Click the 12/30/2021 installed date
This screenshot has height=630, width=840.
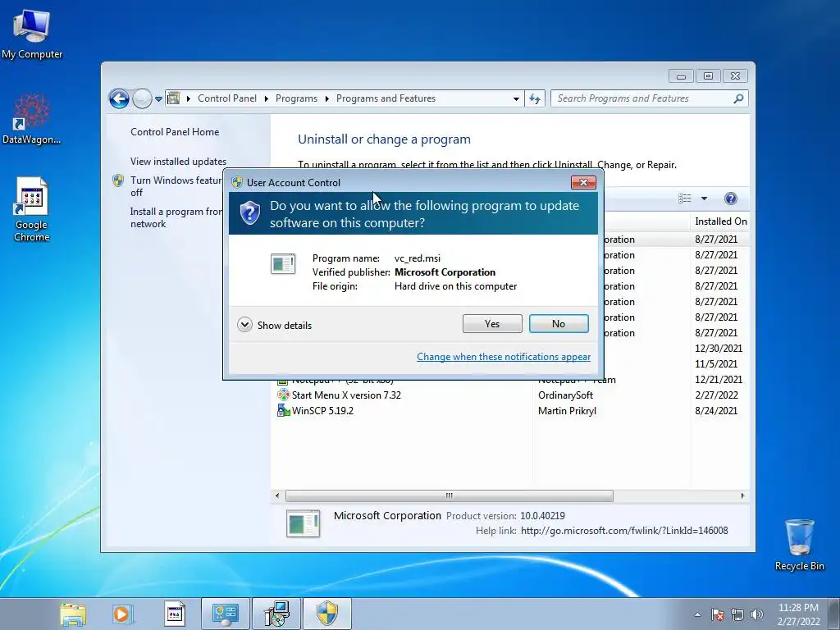click(719, 348)
